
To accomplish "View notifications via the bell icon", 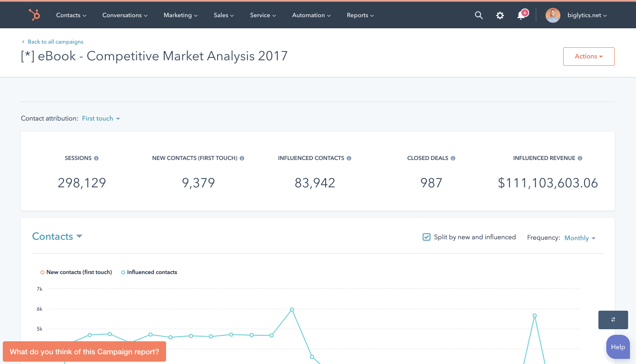I will pos(521,15).
